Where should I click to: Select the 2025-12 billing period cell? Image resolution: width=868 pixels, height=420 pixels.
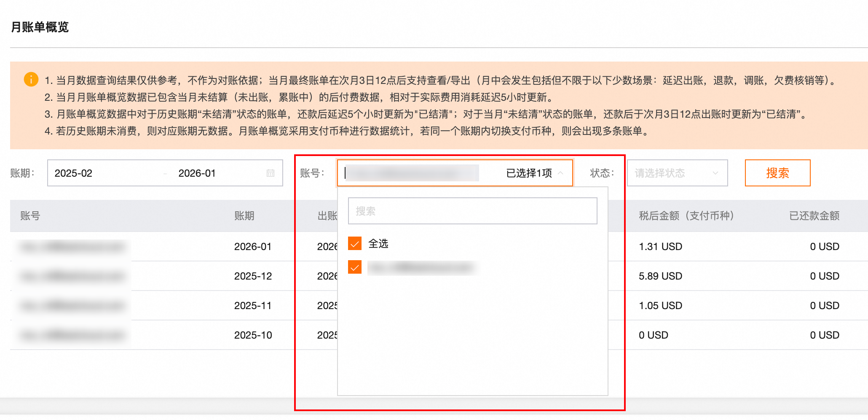253,276
